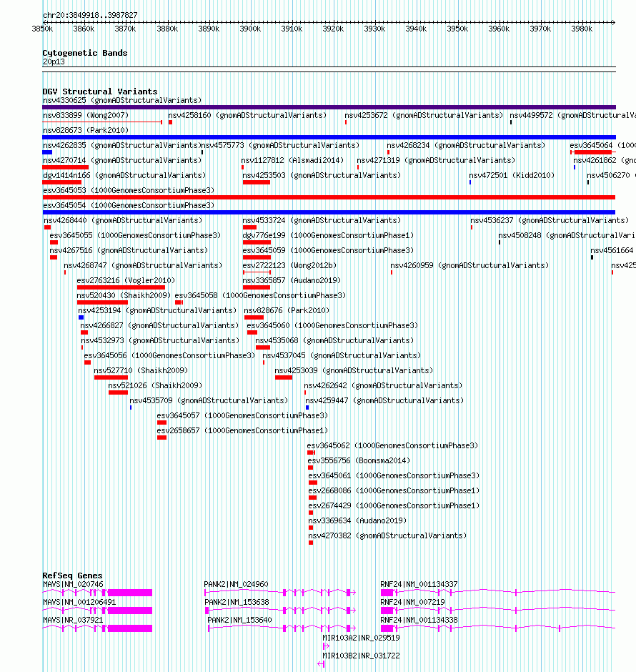
Task: Open the MIR103B2|NR_031722 label
Action: click(361, 656)
